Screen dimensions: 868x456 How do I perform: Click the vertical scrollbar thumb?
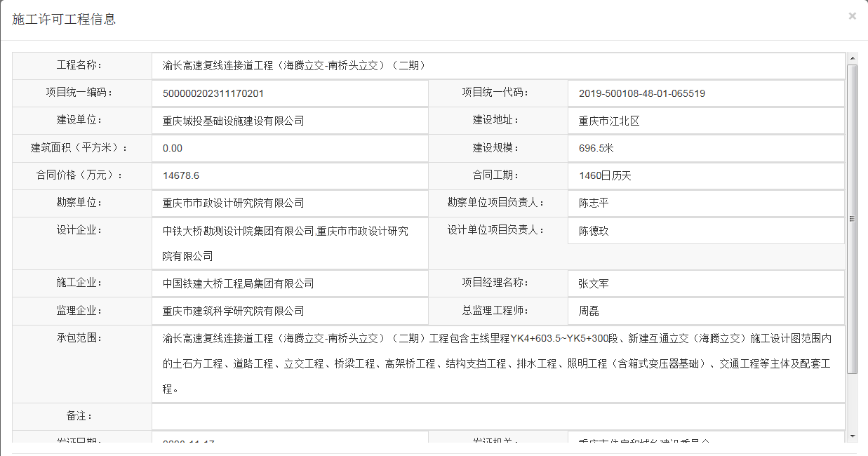853,218
